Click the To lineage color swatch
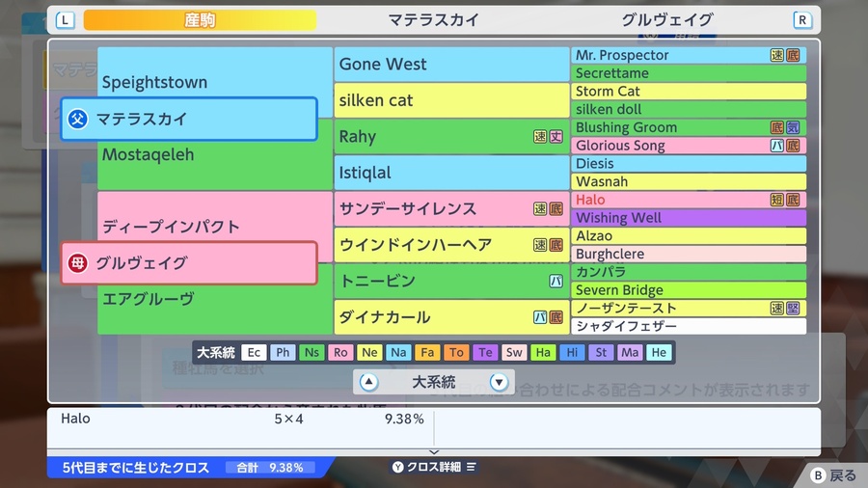The height and width of the screenshot is (488, 868). [456, 352]
